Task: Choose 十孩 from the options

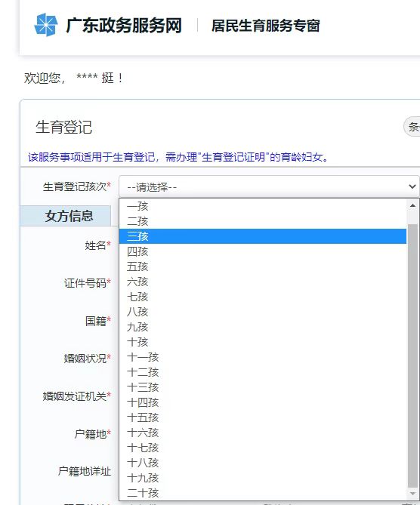Action: click(263, 342)
